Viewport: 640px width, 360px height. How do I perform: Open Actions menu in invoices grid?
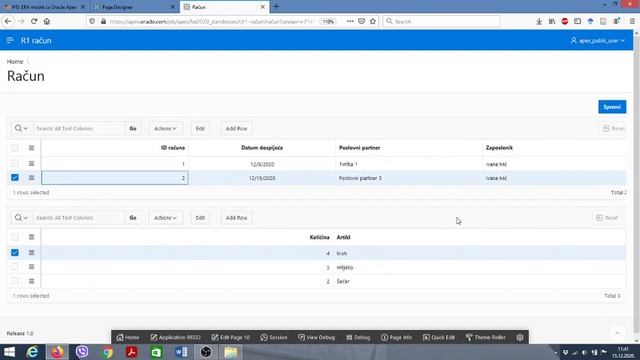coord(165,128)
